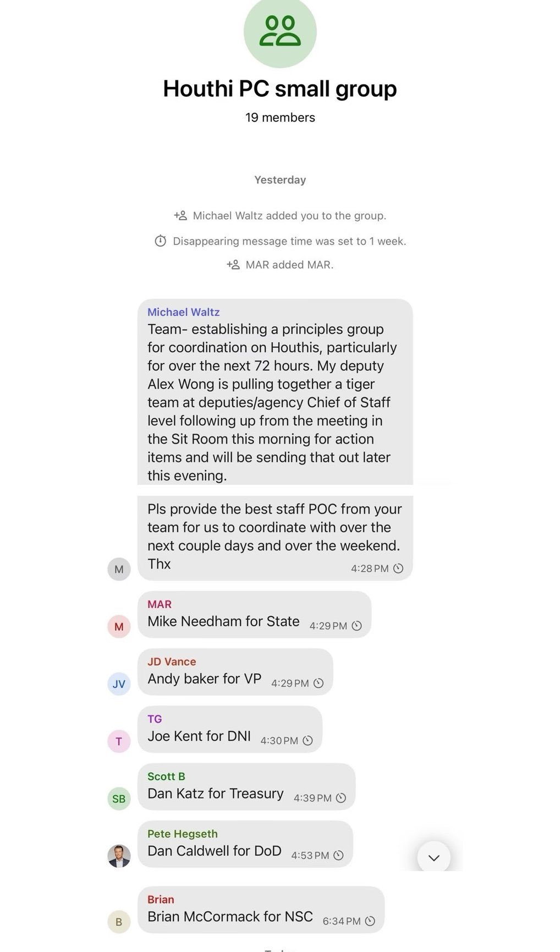Click the Scott B sender name

pos(166,776)
